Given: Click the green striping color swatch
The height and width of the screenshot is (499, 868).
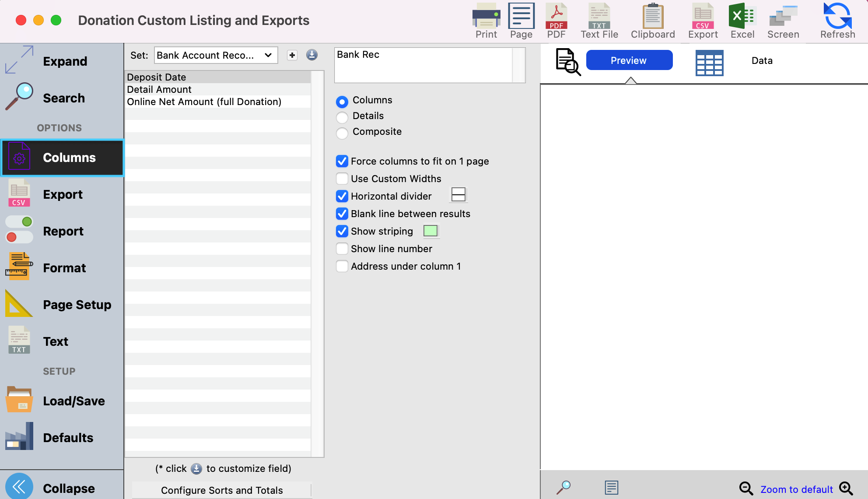Looking at the screenshot, I should [x=430, y=231].
